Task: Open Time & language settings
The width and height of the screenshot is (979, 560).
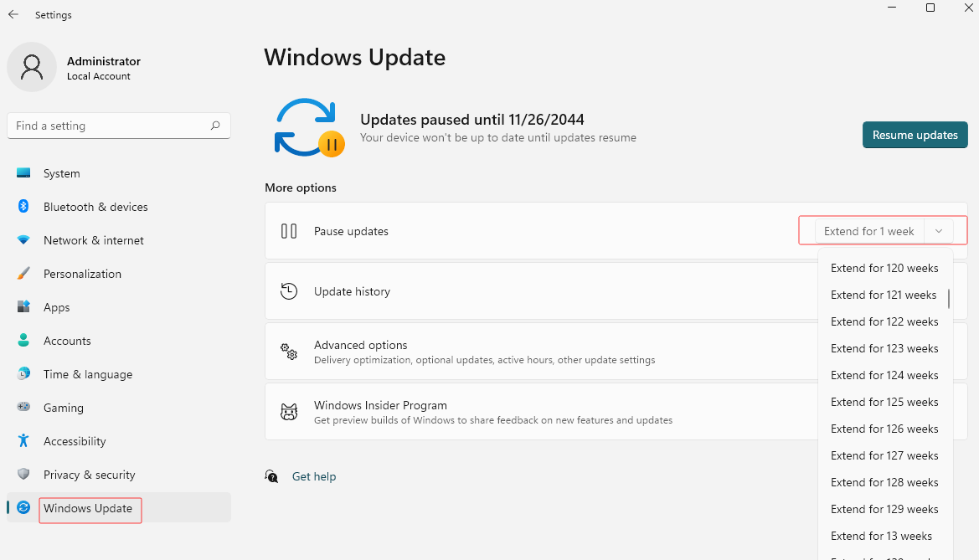Action: pyautogui.click(x=119, y=374)
